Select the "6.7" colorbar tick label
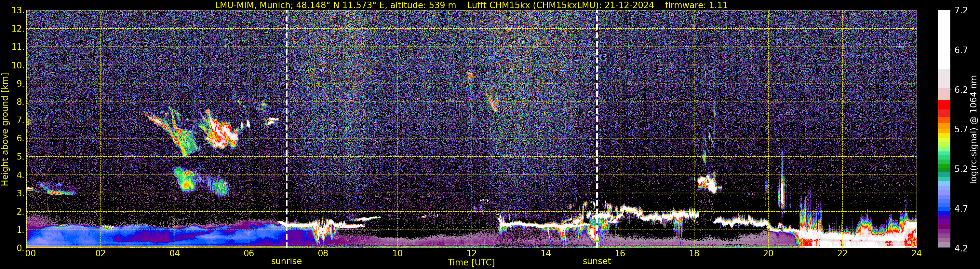 961,50
